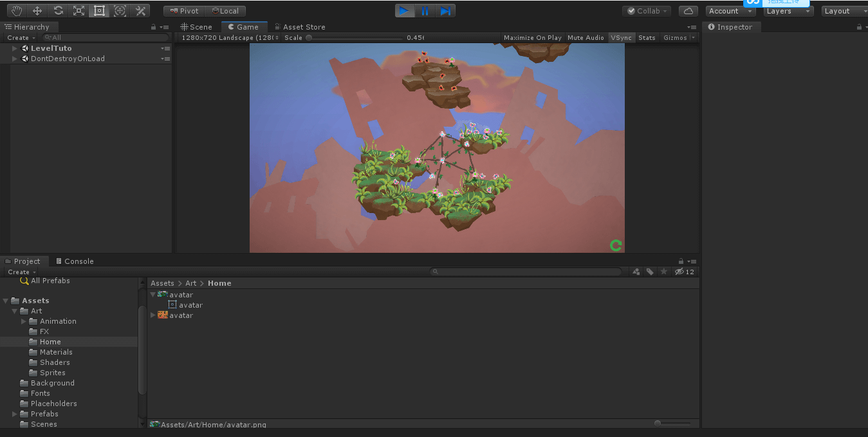The width and height of the screenshot is (868, 437).
Task: Click the Hierarchy search field
Action: click(105, 37)
